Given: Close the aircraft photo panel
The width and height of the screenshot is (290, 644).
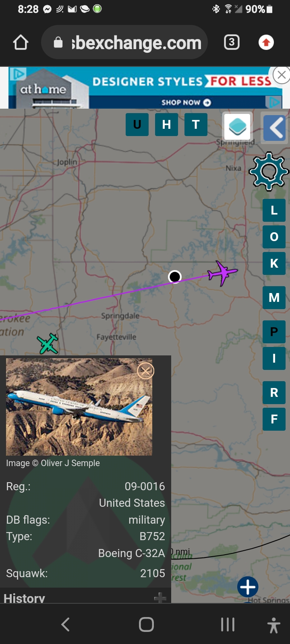Looking at the screenshot, I should coord(145,371).
